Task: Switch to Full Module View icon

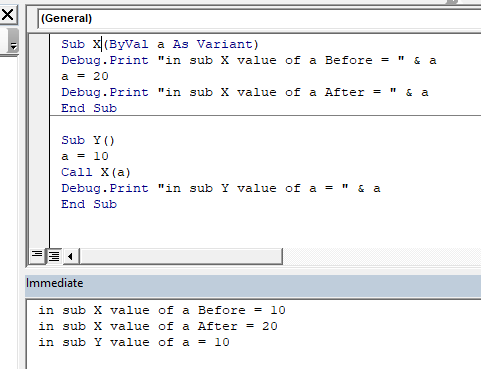Action: [x=54, y=256]
